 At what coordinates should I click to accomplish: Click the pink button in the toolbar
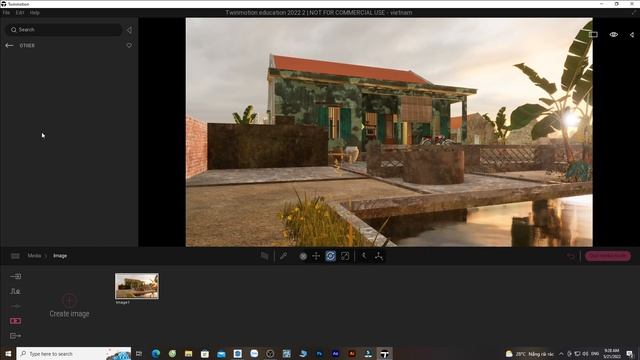coord(608,256)
